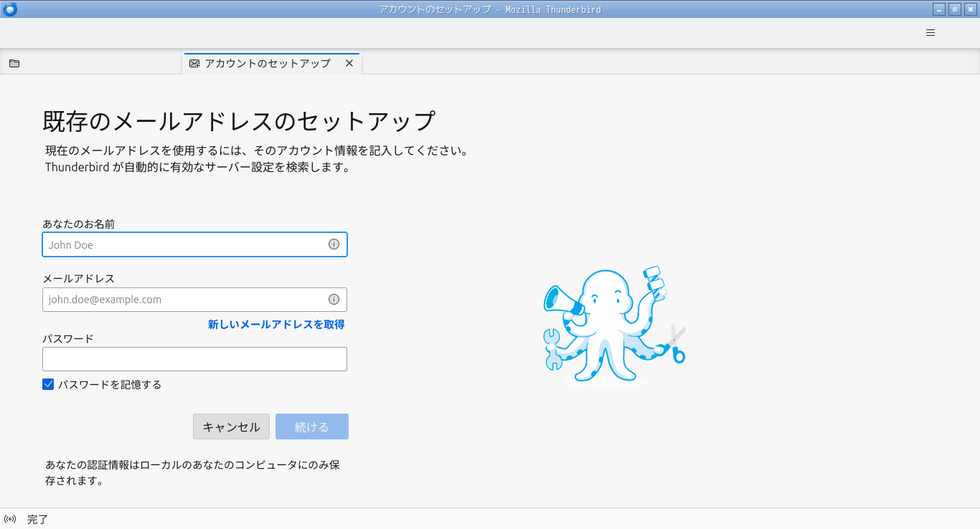Viewport: 980px width, 529px height.
Task: Click the Thunderbird logo in title bar
Action: 10,9
